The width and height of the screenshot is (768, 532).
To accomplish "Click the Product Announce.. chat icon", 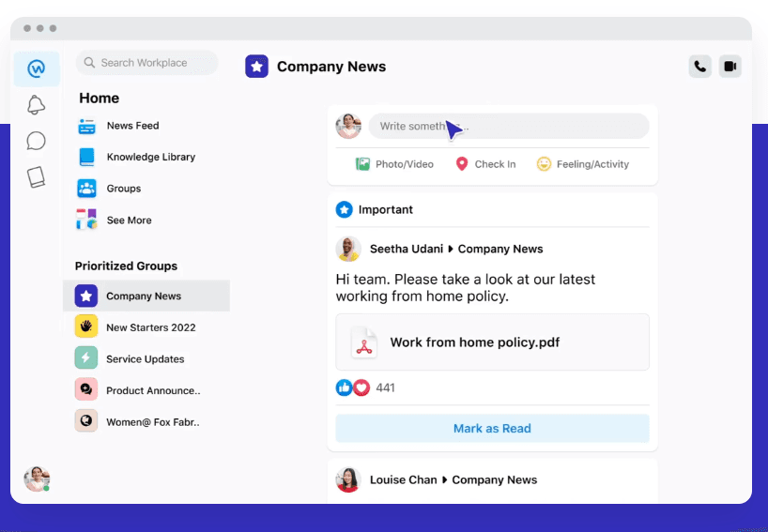I will tap(86, 389).
